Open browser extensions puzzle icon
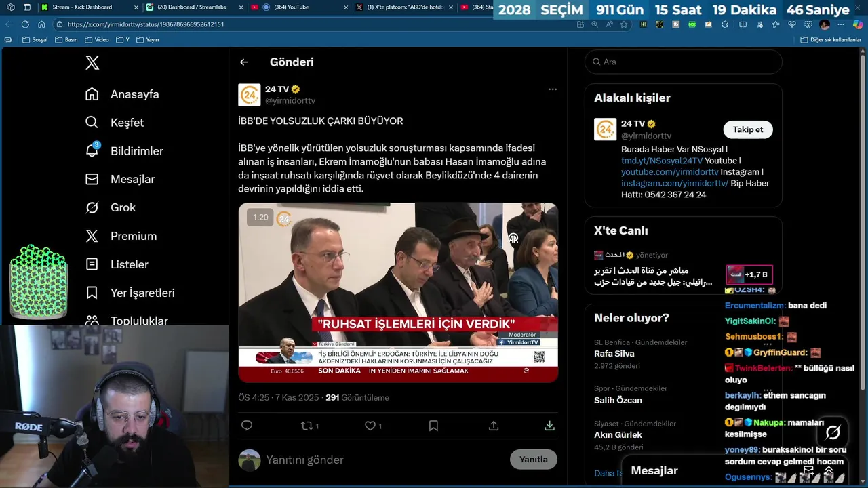868x488 pixels. point(725,24)
